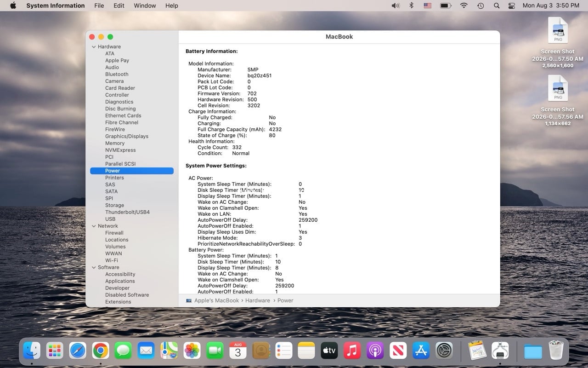Open Mail from the Dock
The height and width of the screenshot is (368, 588).
[146, 351]
